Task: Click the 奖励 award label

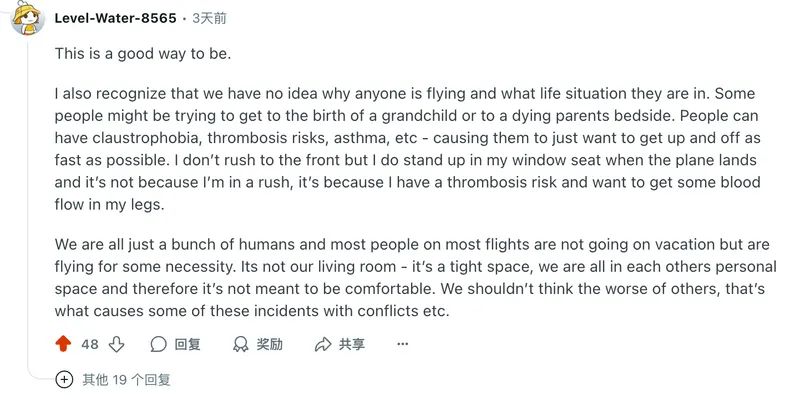Action: point(269,344)
